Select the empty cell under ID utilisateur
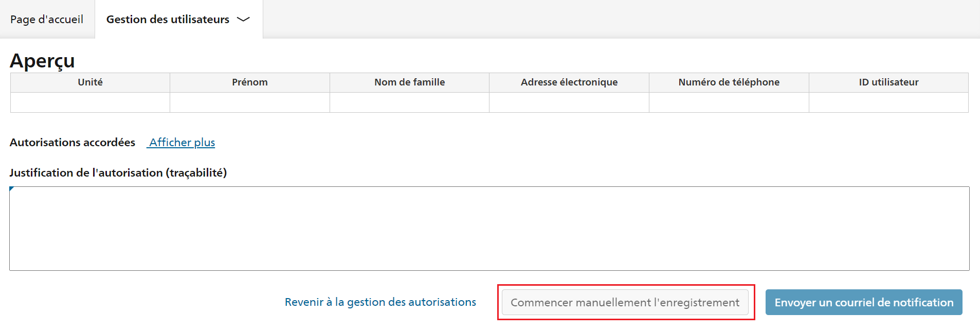 click(x=888, y=102)
